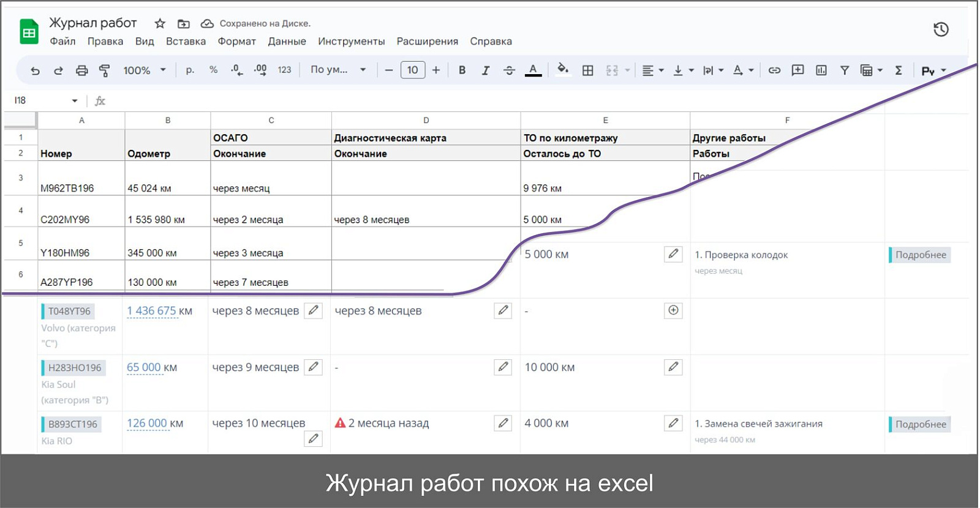Open the font dropdown 'По ум...'
This screenshot has height=508, width=980.
point(338,70)
